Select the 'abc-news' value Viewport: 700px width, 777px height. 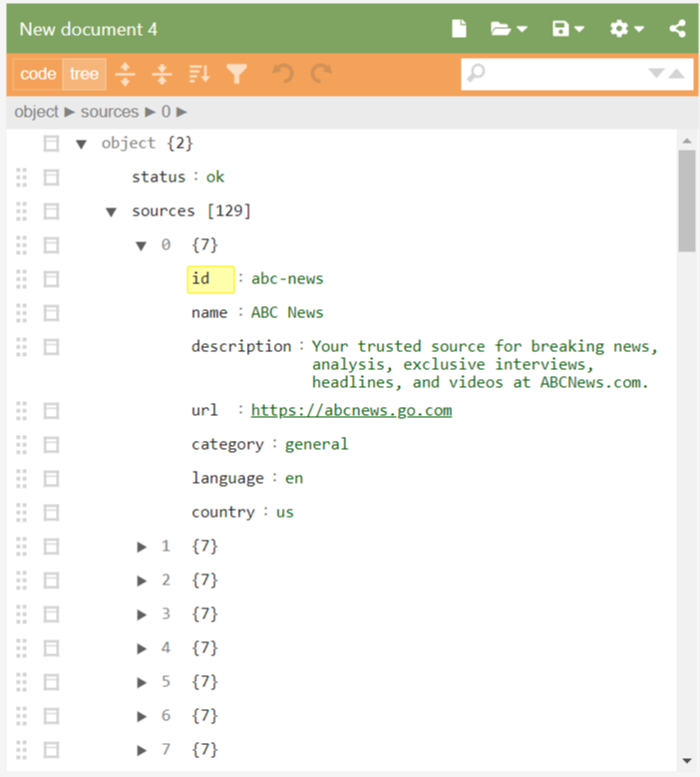click(x=287, y=279)
